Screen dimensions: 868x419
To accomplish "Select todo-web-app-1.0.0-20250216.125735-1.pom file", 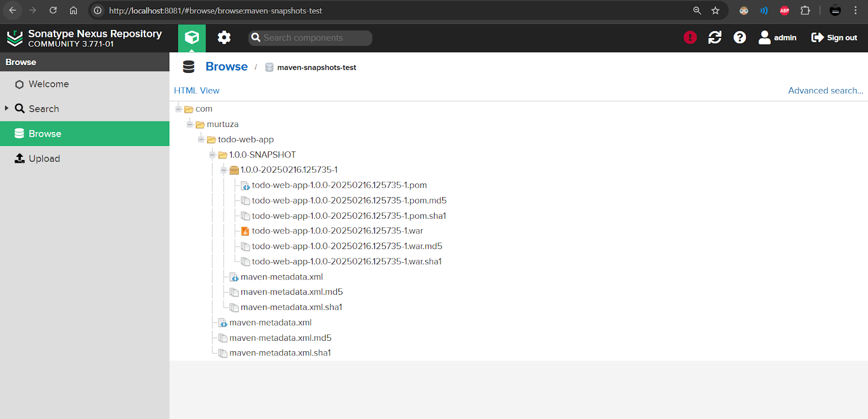I will coord(339,185).
